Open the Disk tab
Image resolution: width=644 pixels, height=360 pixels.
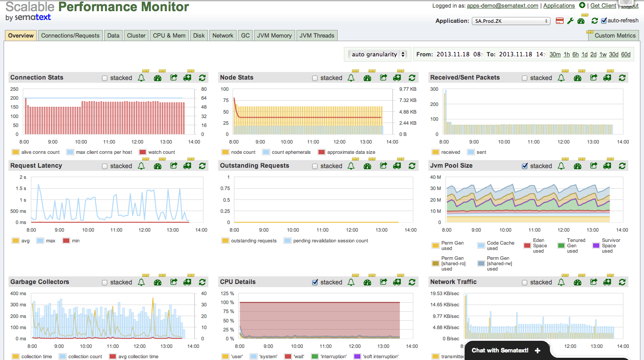199,36
